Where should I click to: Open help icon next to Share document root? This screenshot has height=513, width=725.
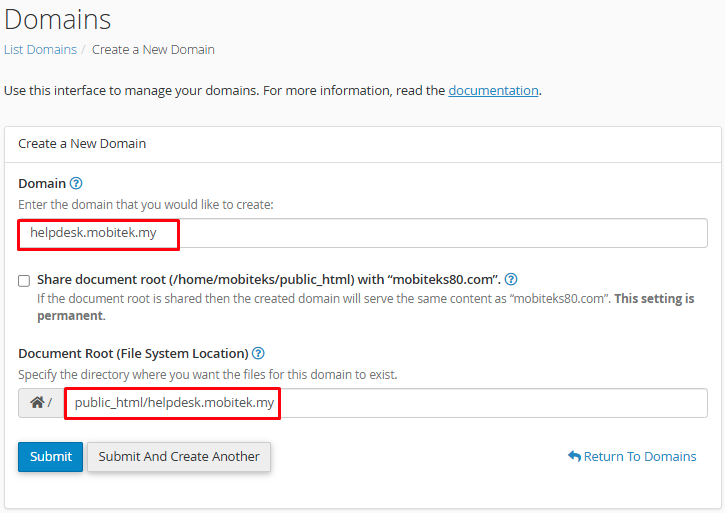(511, 280)
